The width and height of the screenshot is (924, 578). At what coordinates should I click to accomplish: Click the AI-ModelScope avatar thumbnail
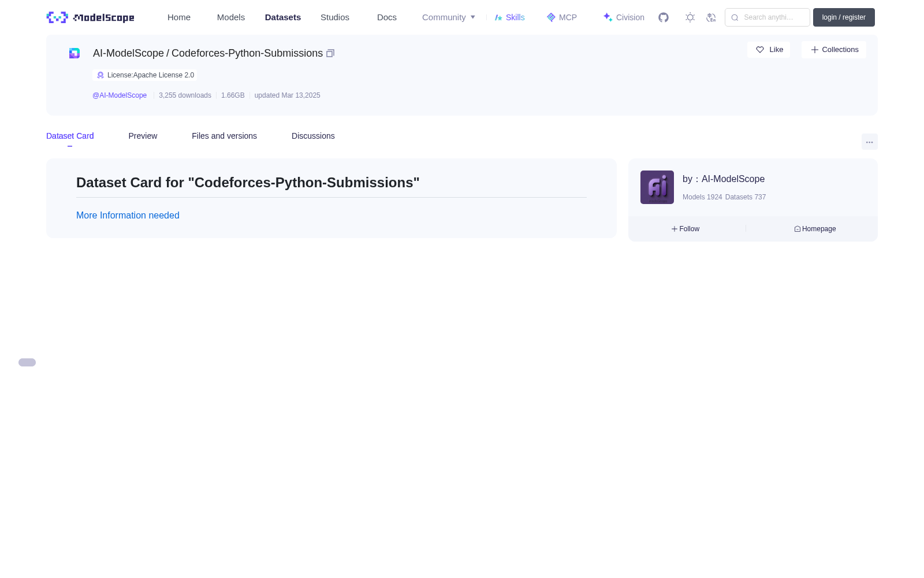[657, 187]
